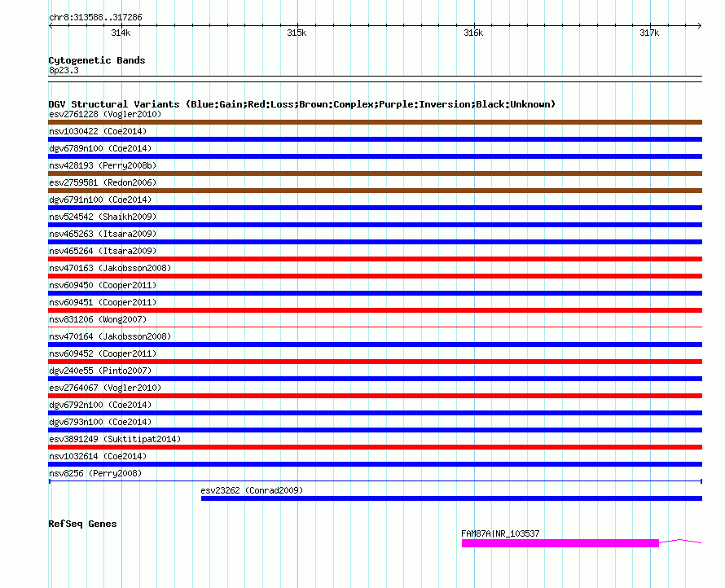Select nsv524542 (Shaikh2009) variant label
725x588 pixels.
[x=103, y=217]
